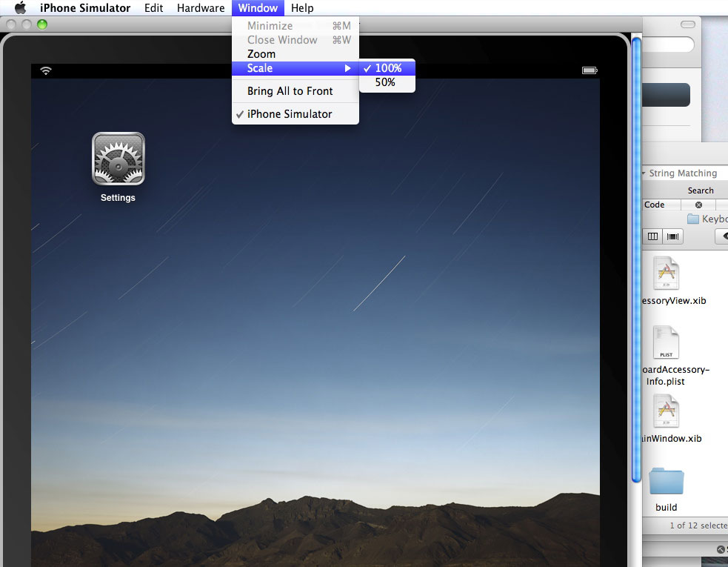
Task: Open the Help menu
Action: 302,8
